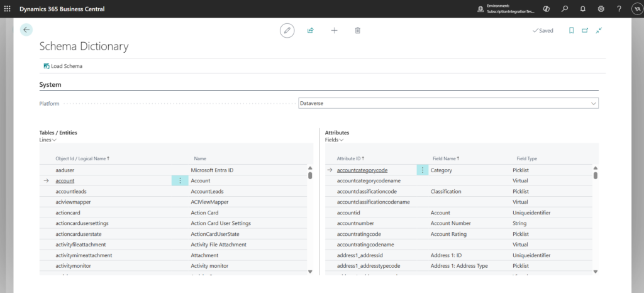Viewport: 644px width, 293px height.
Task: Sort by the Field Name column header
Action: 445,158
